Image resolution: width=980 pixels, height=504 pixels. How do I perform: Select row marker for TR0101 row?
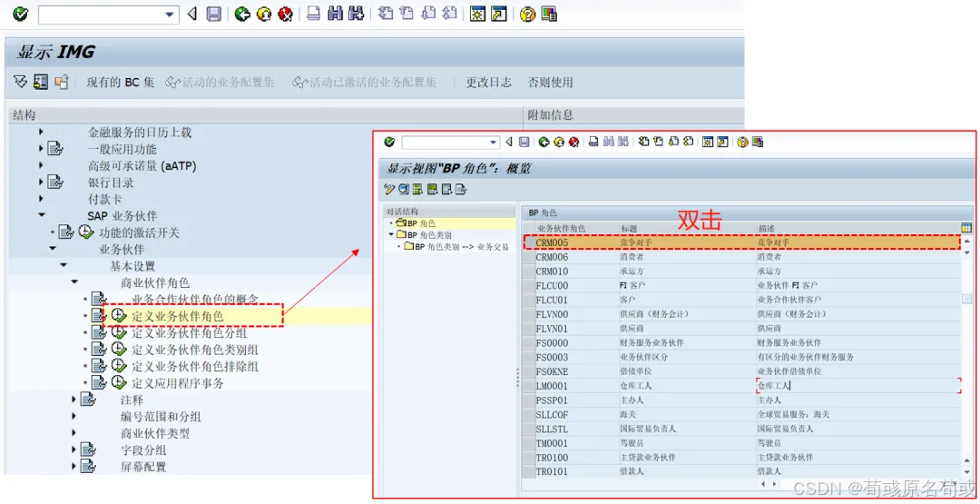pyautogui.click(x=529, y=471)
